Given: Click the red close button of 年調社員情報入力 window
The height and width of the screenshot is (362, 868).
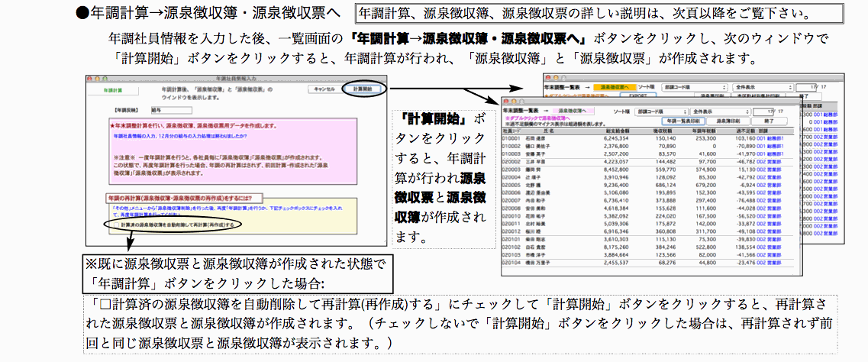Looking at the screenshot, I should [91, 78].
